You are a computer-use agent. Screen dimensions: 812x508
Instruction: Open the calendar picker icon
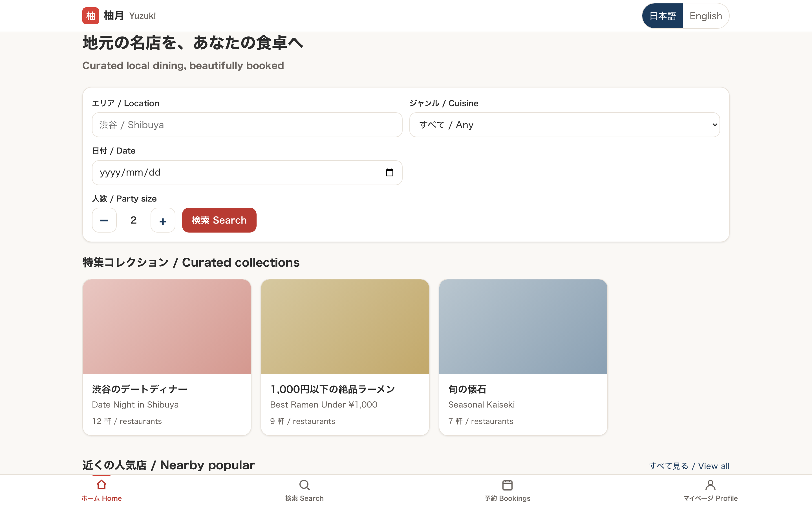coord(389,172)
